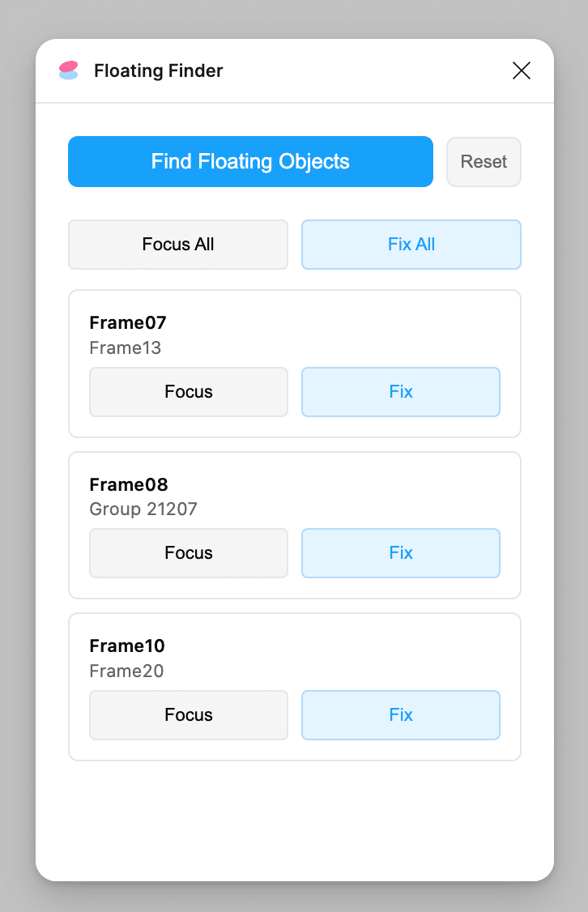Click the Reset button

coord(484,162)
